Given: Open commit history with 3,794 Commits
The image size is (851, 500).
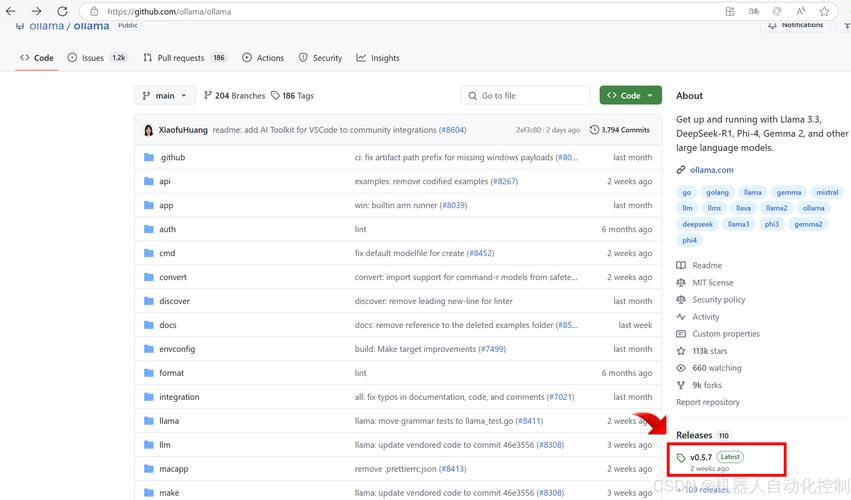Looking at the screenshot, I should [619, 130].
